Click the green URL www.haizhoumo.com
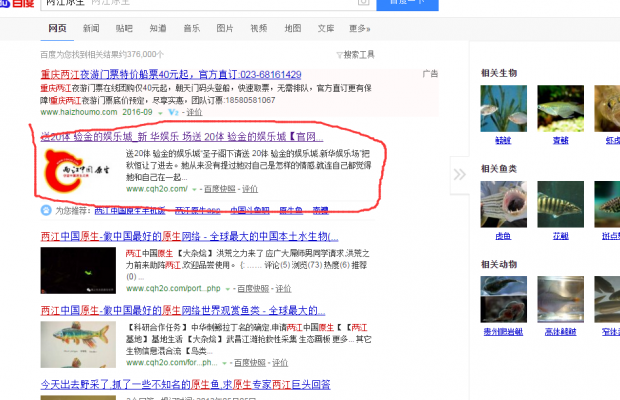This screenshot has width=620, height=400. click(x=79, y=112)
